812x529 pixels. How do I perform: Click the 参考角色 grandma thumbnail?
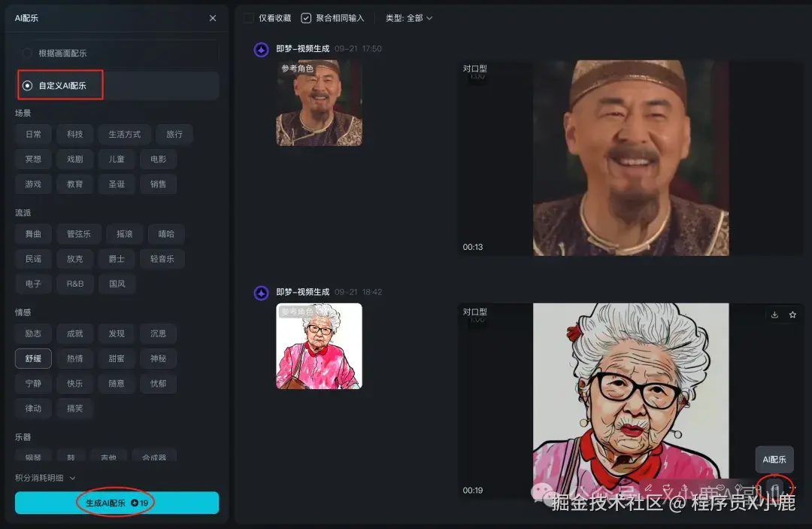click(x=318, y=346)
